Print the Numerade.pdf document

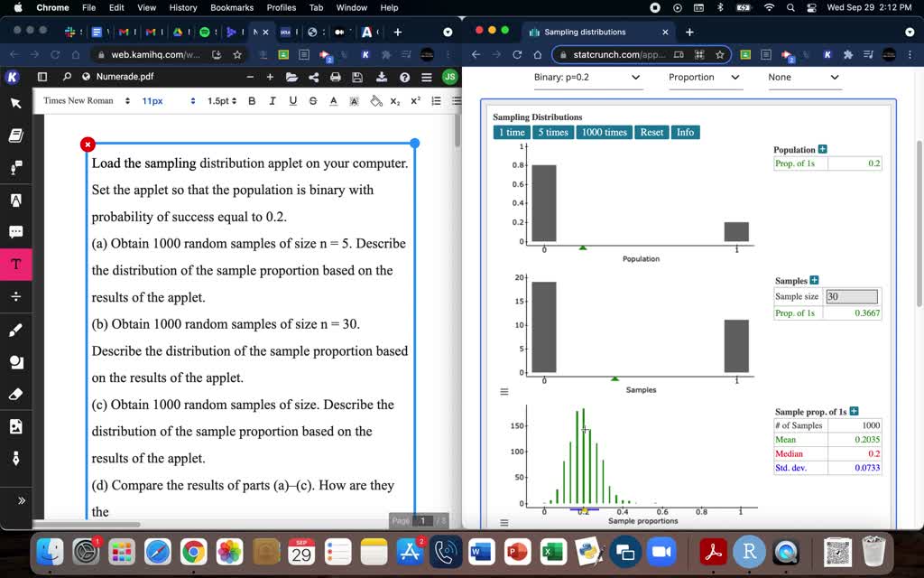(336, 77)
